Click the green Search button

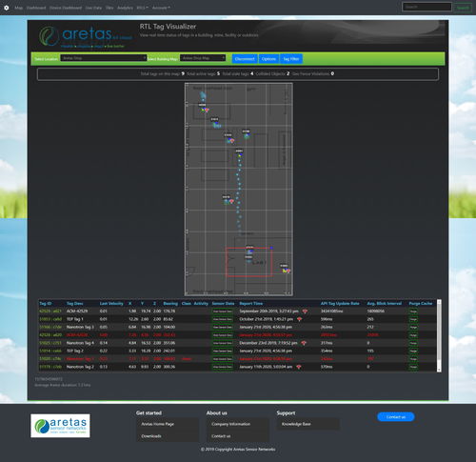pyautogui.click(x=463, y=8)
